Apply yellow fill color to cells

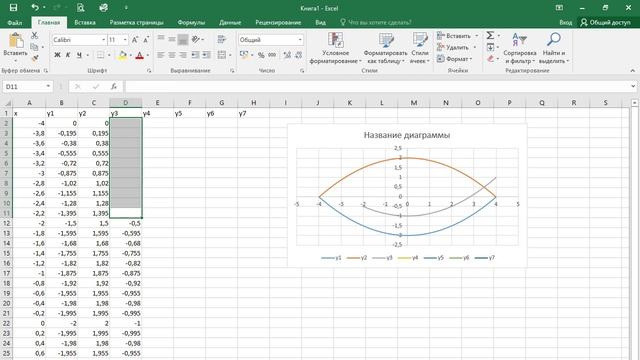point(122,55)
